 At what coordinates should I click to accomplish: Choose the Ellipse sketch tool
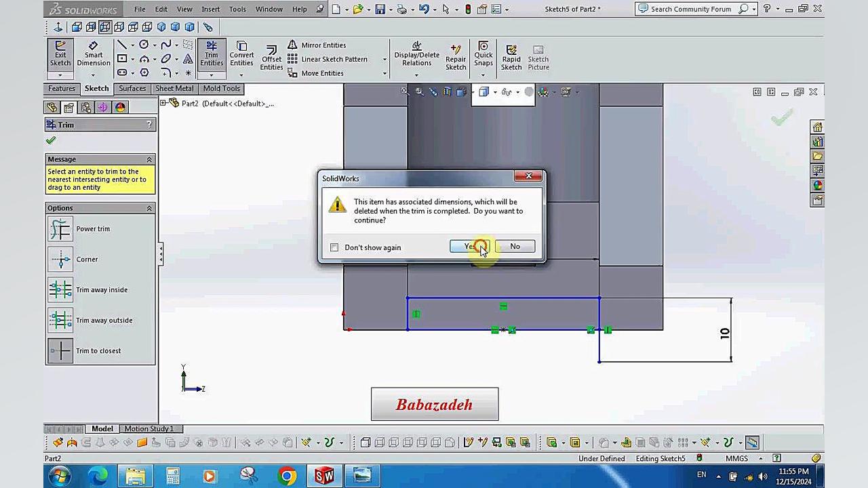click(165, 59)
